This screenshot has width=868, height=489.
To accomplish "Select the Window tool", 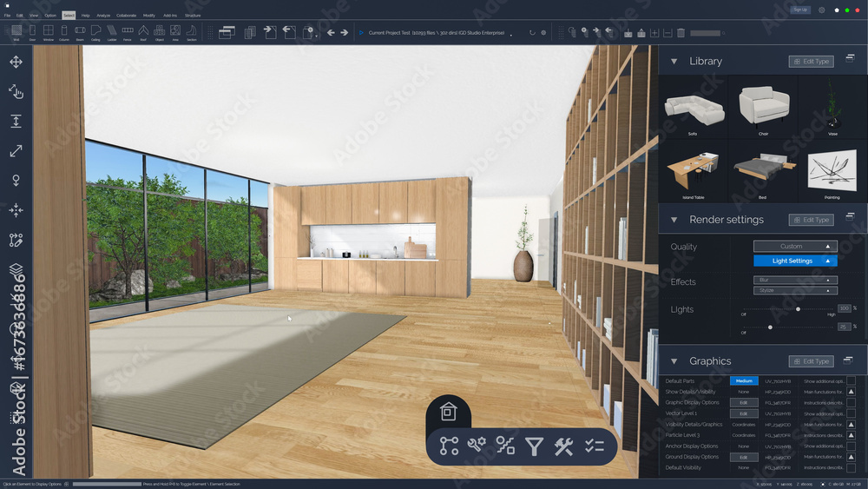I will (x=48, y=32).
